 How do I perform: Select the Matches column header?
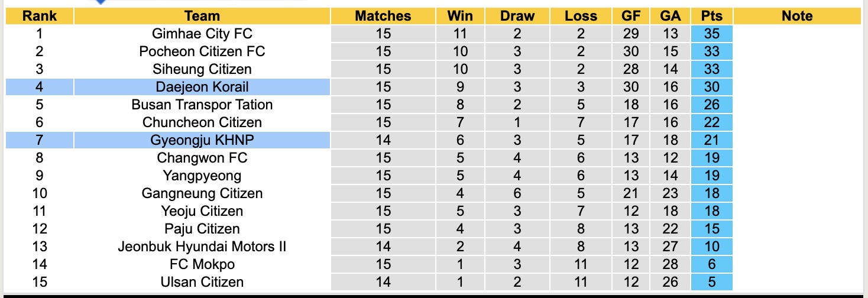383,16
